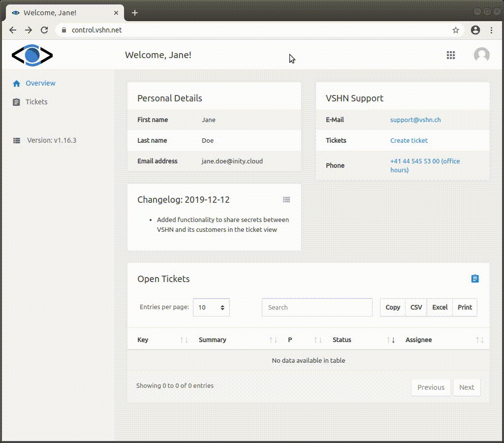
Task: Open the Entries per page dropdown
Action: [211, 307]
